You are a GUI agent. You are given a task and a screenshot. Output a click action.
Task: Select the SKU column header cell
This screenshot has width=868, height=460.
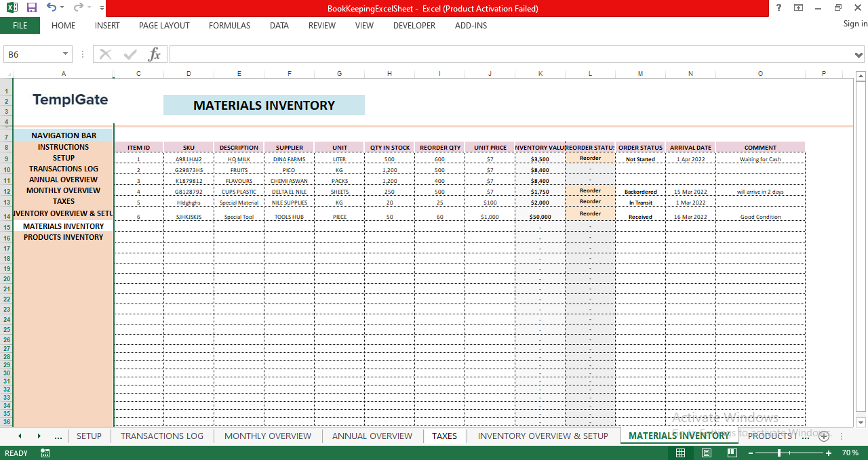[x=189, y=147]
